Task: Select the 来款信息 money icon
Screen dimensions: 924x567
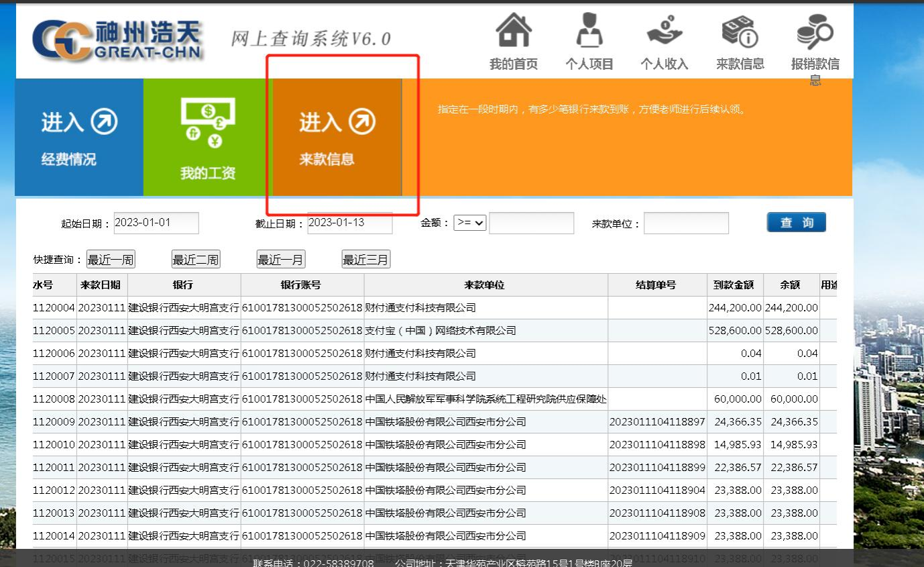Action: tap(740, 31)
